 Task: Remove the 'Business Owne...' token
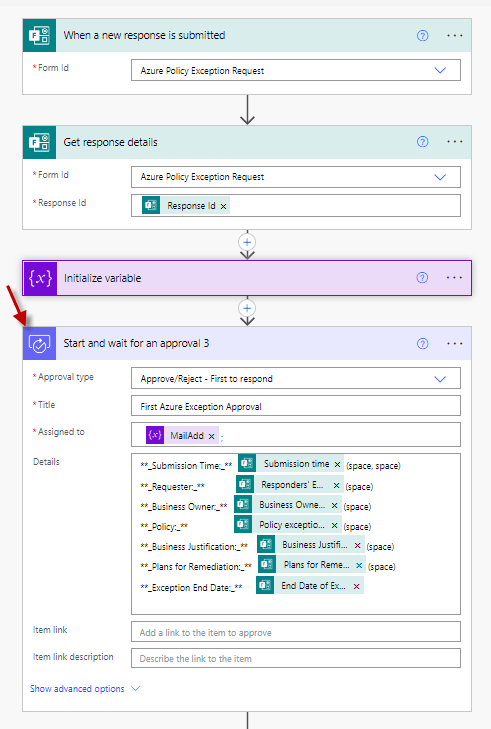(334, 505)
